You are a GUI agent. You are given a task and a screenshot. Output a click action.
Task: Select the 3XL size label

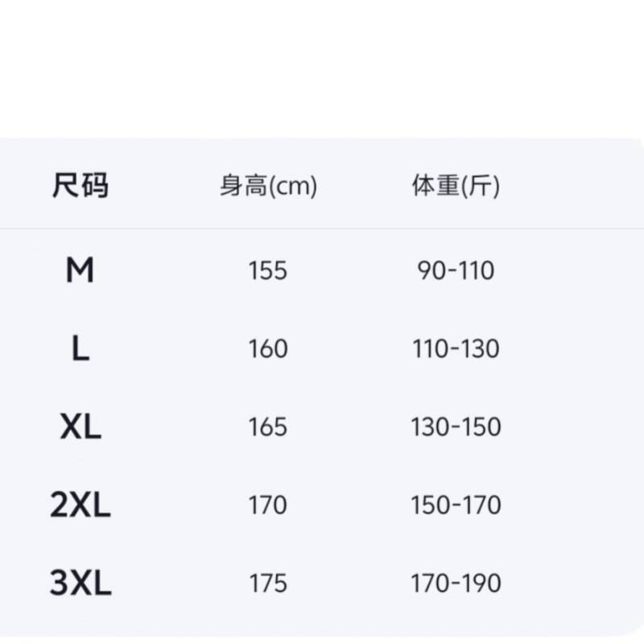click(80, 583)
